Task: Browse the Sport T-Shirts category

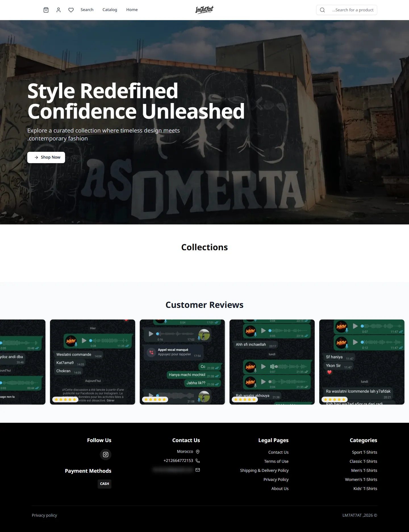Action: click(x=365, y=452)
